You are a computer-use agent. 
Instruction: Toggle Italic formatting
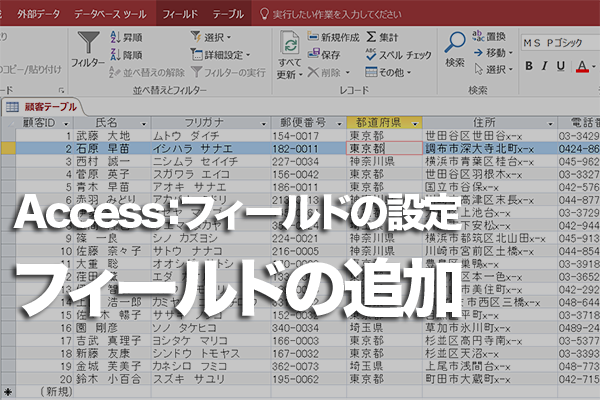(545, 66)
